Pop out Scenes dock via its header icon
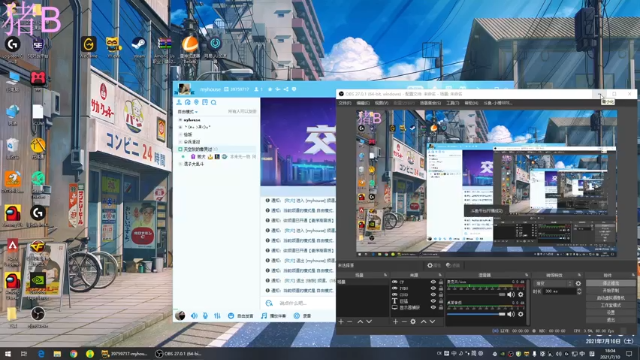The height and width of the screenshot is (360, 640). [385, 275]
